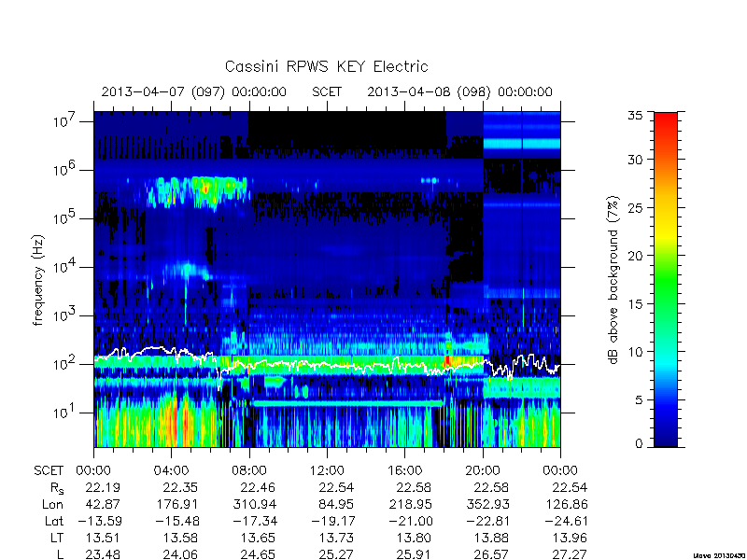Screen dimensions: 747x560
Task: Click the L value 24.06
Action: click(180, 554)
